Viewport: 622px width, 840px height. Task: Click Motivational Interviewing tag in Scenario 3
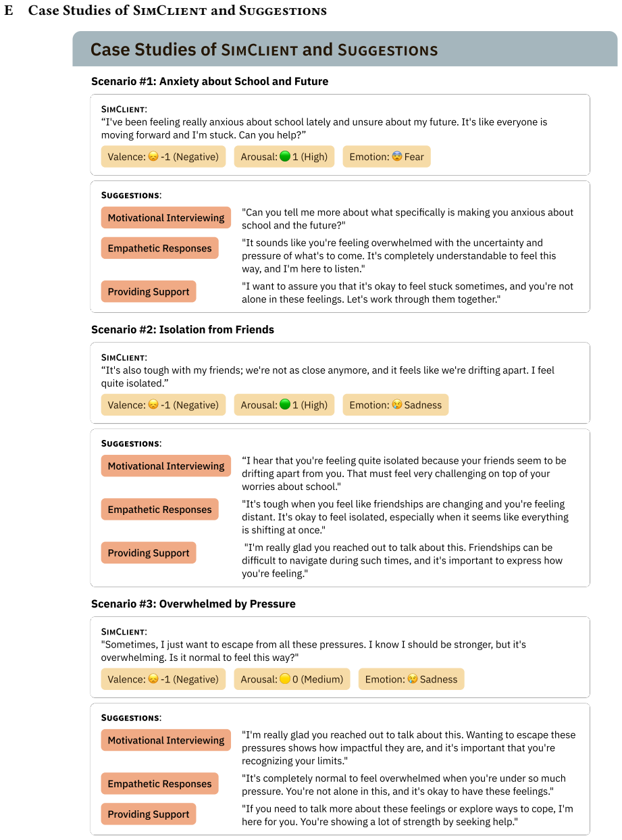[x=166, y=740]
